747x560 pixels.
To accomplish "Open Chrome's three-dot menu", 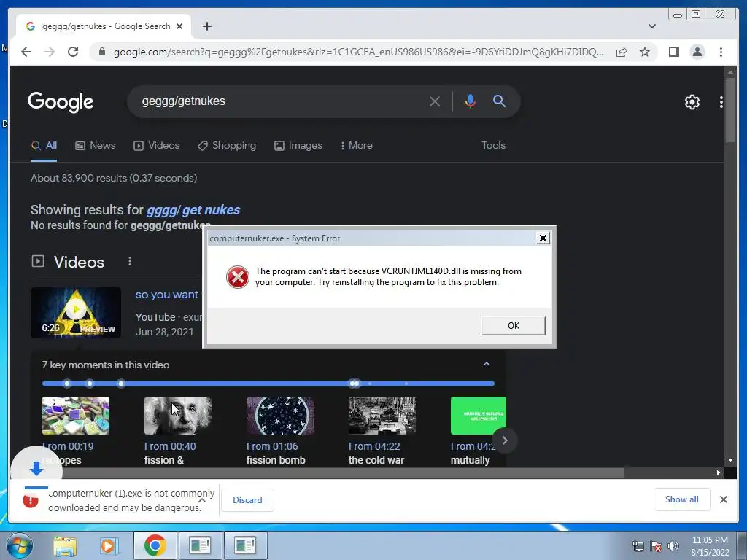I will [x=721, y=52].
